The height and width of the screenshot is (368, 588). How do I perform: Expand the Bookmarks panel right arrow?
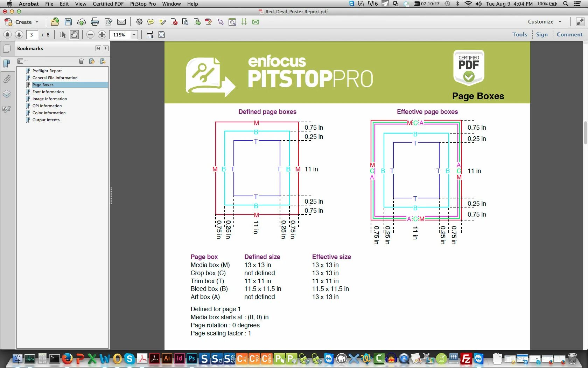[x=106, y=48]
